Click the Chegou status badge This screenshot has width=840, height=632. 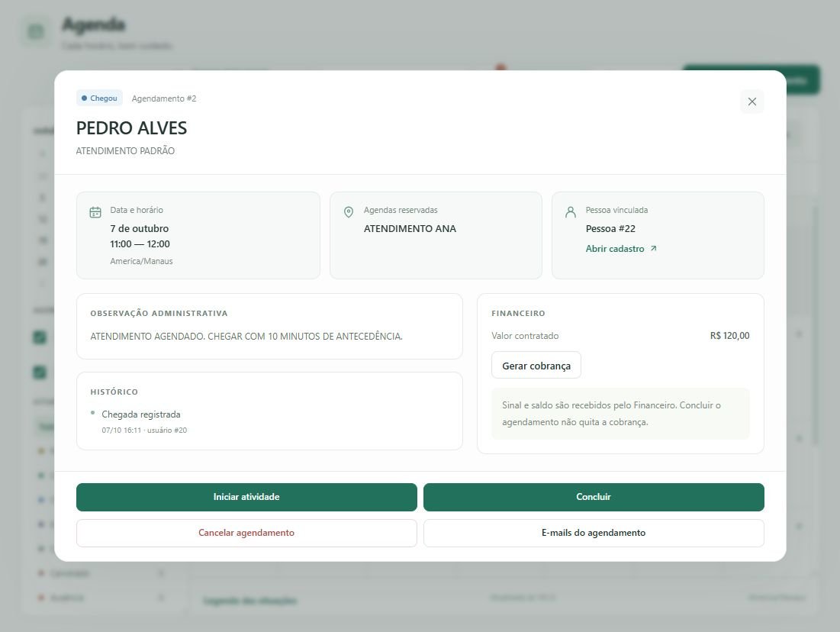point(100,98)
